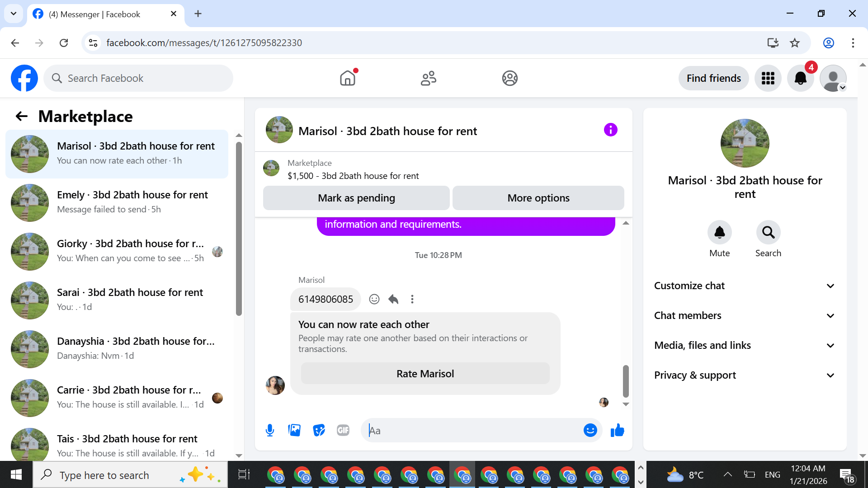
Task: Choose a sticker
Action: click(319, 431)
